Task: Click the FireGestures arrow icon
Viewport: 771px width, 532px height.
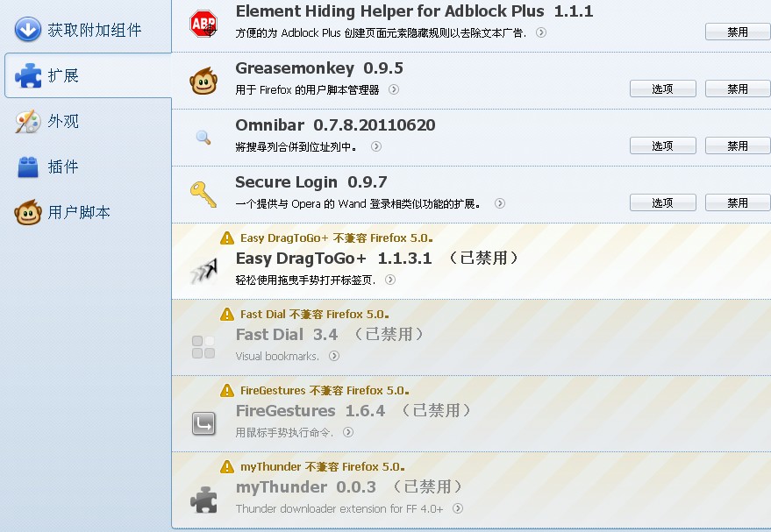Action: 203,423
